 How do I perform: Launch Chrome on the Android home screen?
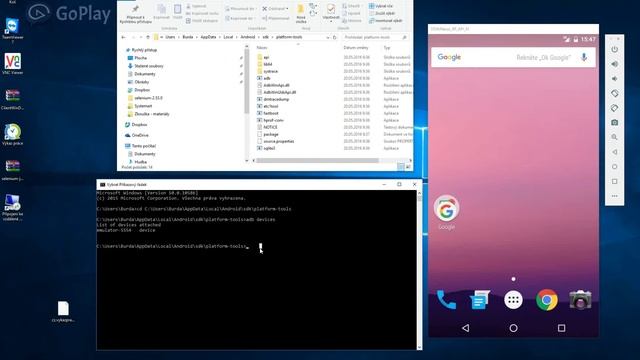(547, 300)
